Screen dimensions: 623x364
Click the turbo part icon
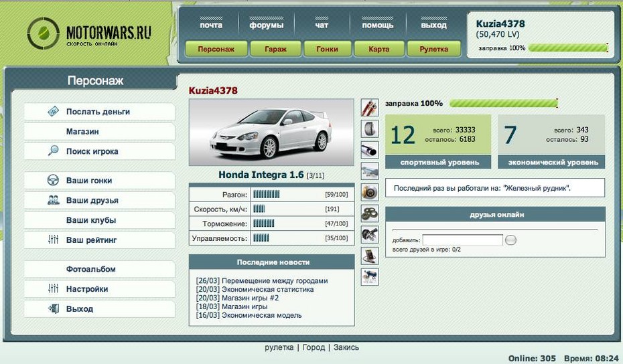click(x=370, y=234)
